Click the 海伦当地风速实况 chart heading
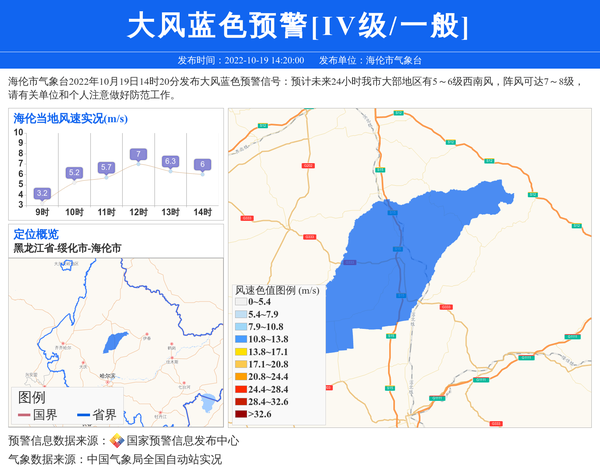Viewport: 600px width, 471px height. point(70,119)
